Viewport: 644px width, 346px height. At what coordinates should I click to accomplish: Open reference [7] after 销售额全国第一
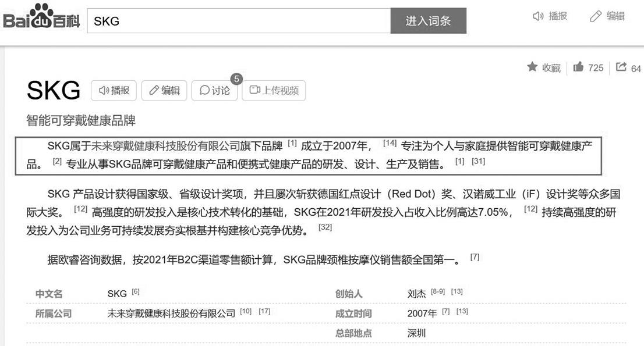click(x=475, y=257)
